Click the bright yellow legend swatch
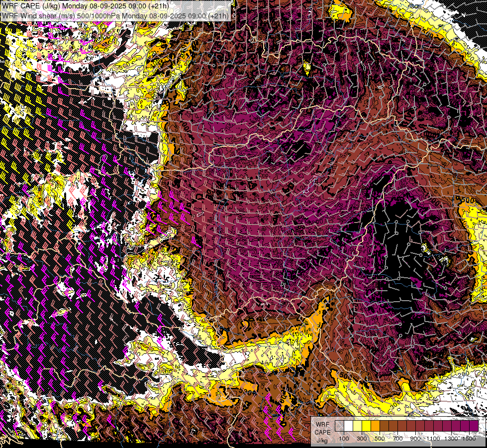The image size is (487, 448). 367,426
